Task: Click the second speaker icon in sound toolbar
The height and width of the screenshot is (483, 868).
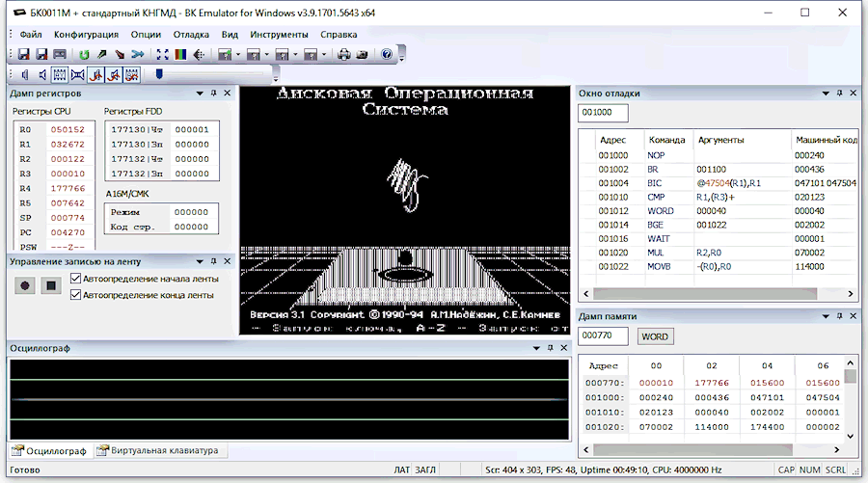Action: click(42, 74)
